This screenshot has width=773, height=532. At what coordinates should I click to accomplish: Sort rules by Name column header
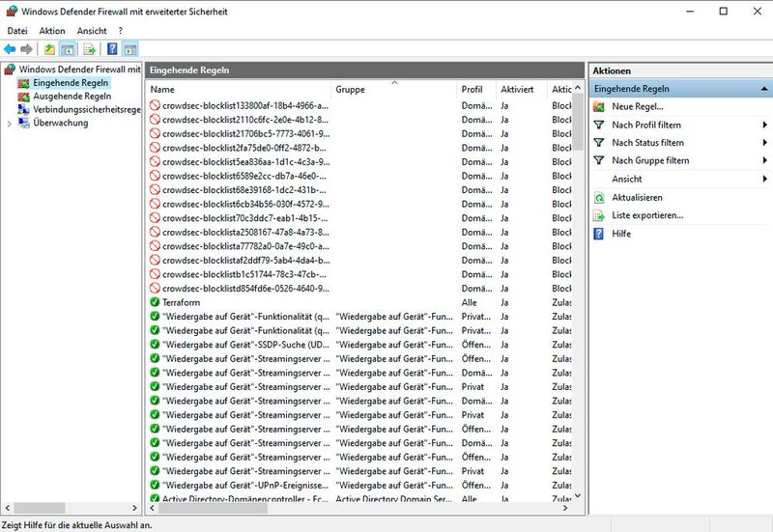[239, 89]
